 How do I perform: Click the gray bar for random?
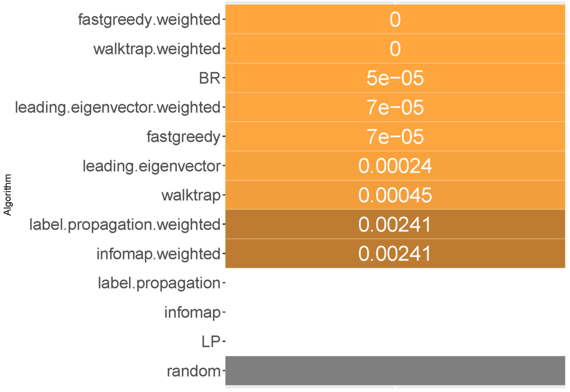(x=395, y=370)
